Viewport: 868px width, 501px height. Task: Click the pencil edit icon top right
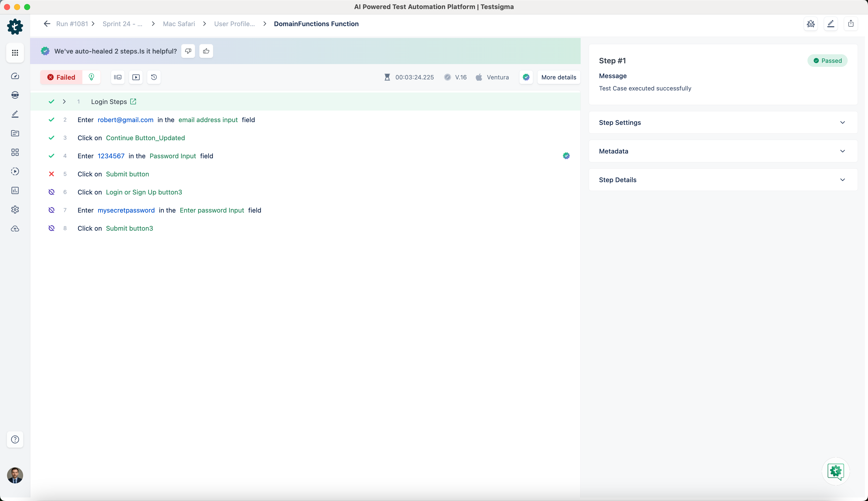click(831, 24)
